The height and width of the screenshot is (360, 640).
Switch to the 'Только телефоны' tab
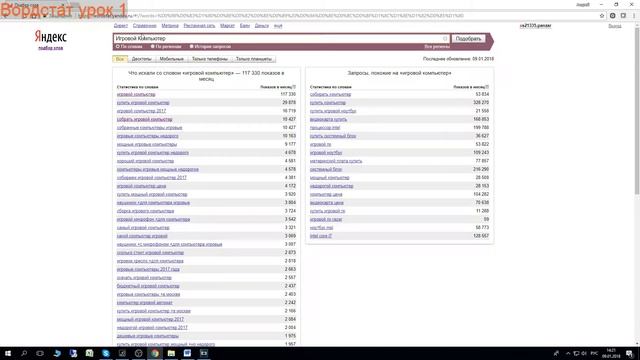tap(210, 59)
